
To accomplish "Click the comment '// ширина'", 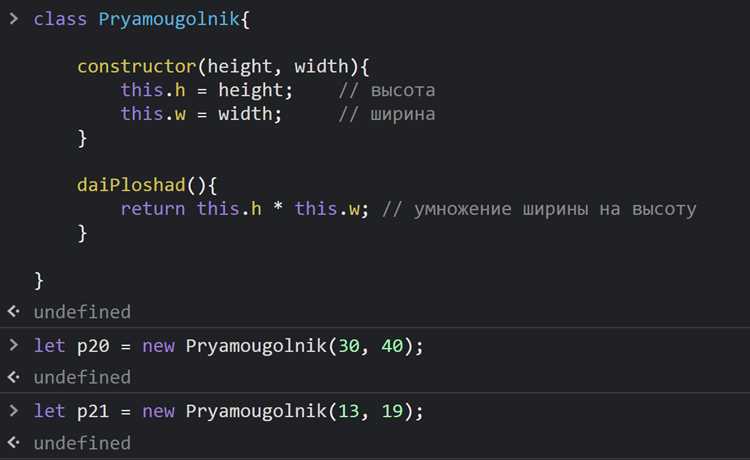I will [x=387, y=114].
